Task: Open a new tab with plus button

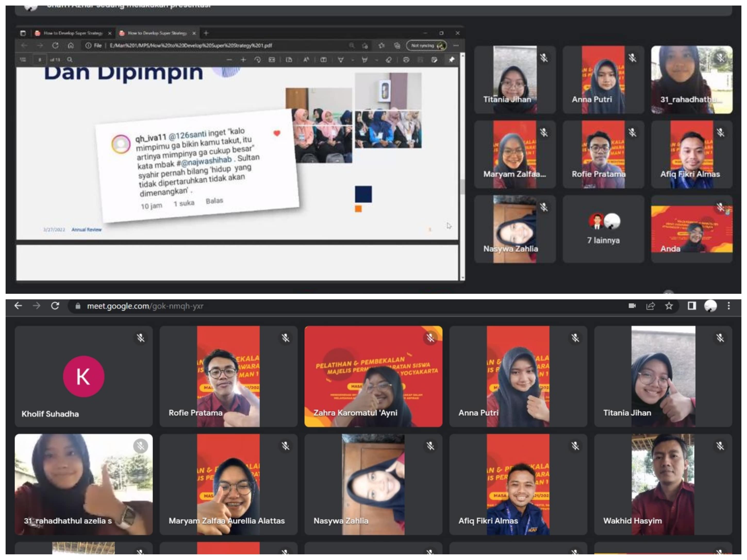Action: tap(206, 33)
